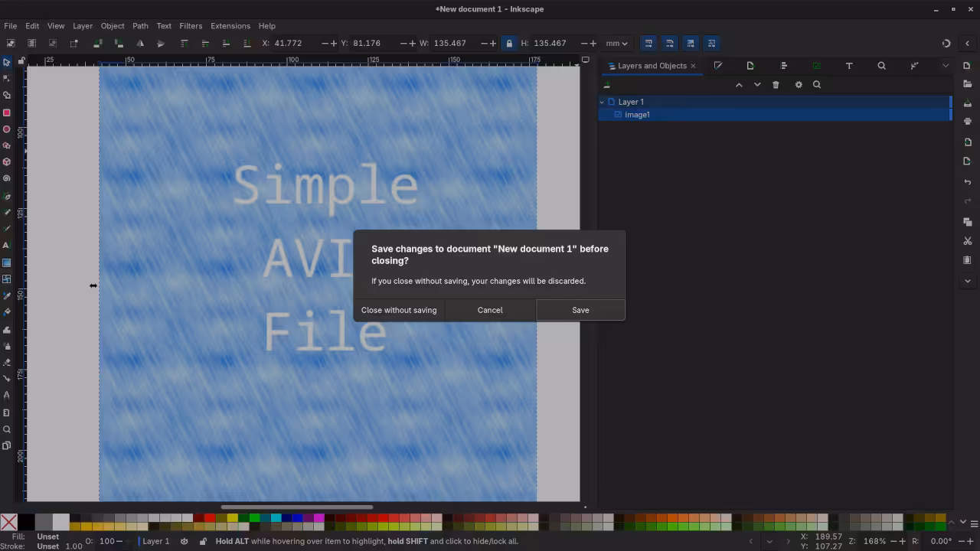
Task: Toggle the width/height lock ratio
Action: (509, 44)
